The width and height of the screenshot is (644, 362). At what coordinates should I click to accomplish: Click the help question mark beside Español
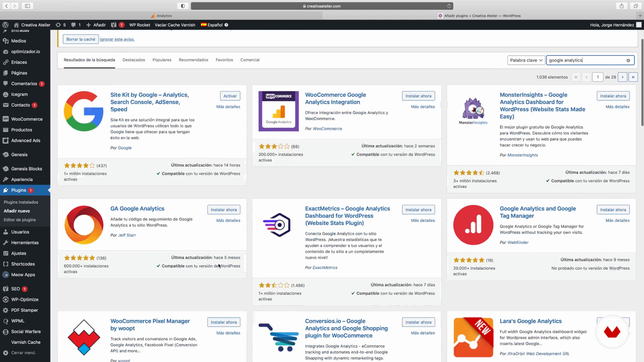pos(226,25)
